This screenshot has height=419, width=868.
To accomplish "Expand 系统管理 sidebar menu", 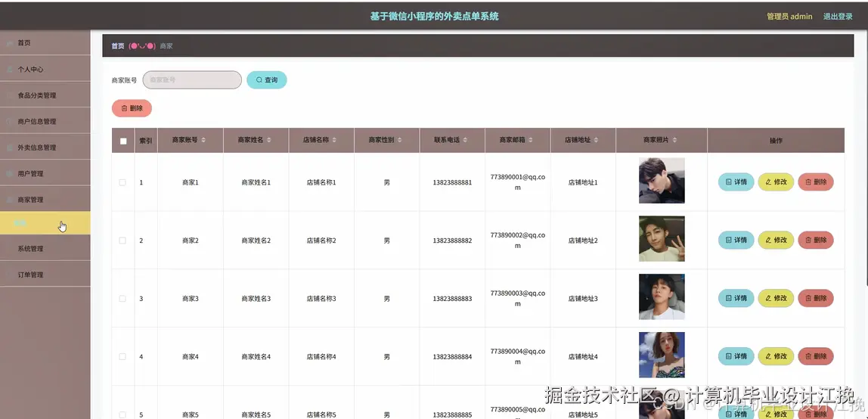I will point(45,249).
